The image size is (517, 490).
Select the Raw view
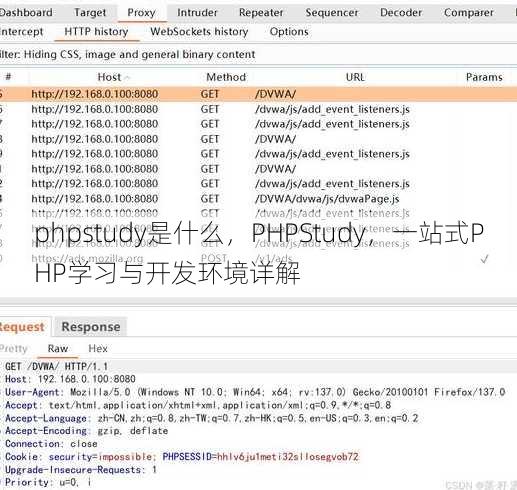point(58,349)
